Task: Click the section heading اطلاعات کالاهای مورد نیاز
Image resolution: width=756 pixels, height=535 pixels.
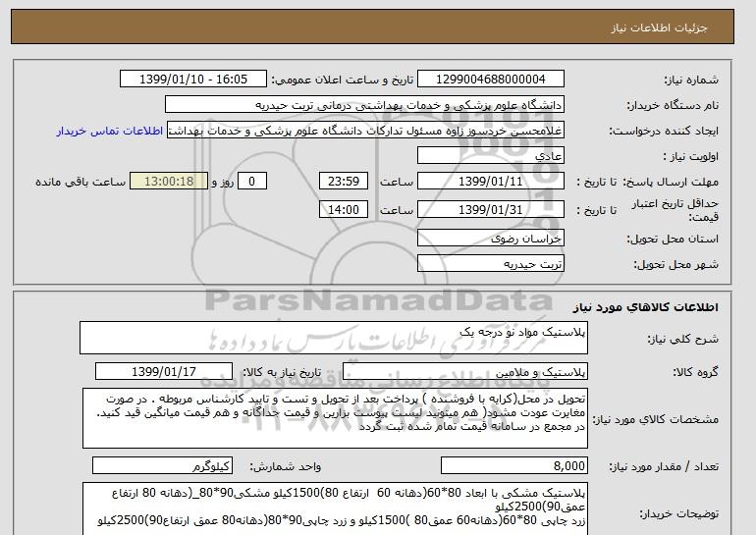Action: tap(645, 307)
